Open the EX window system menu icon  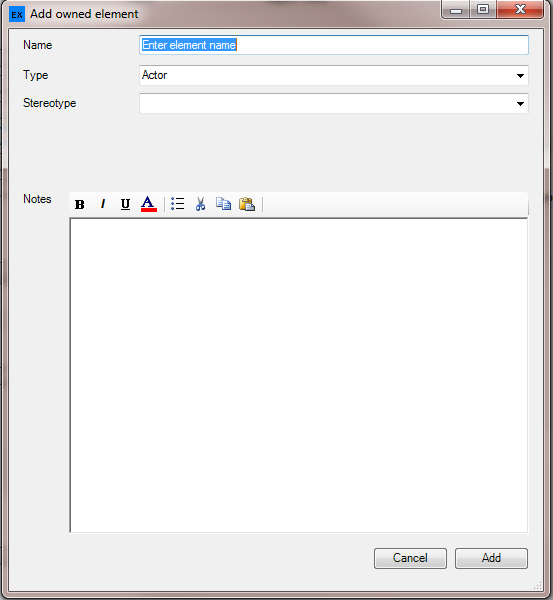point(17,15)
